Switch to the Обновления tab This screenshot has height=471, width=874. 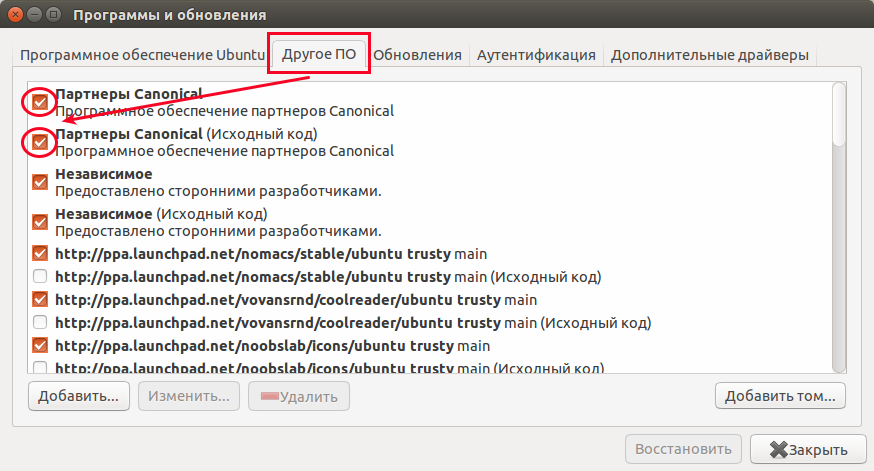(417, 55)
